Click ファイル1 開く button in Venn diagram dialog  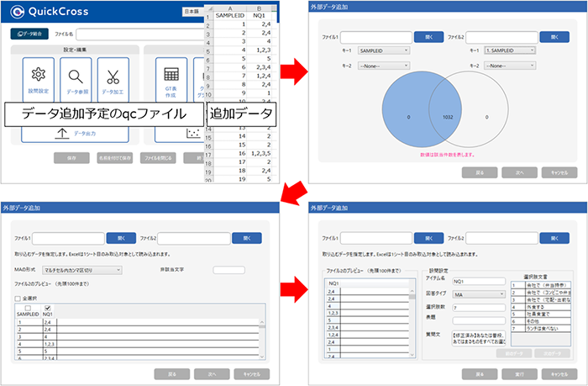coord(428,37)
